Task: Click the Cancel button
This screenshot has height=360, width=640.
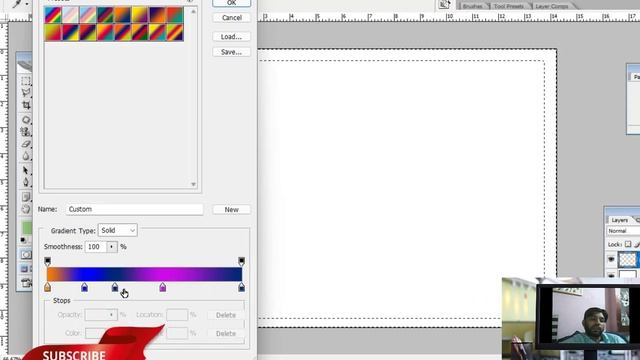Action: tap(231, 18)
